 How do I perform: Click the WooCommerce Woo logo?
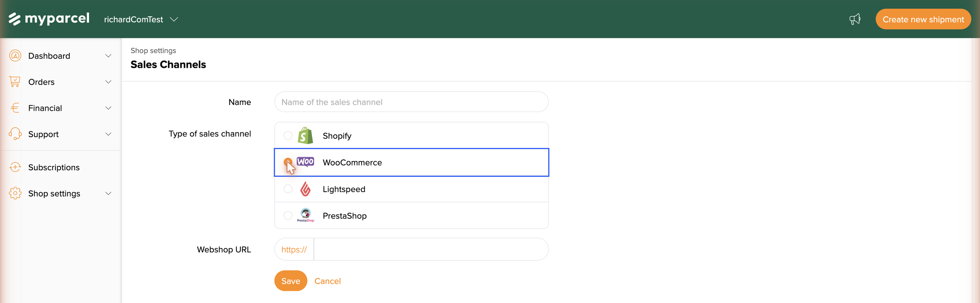point(305,162)
